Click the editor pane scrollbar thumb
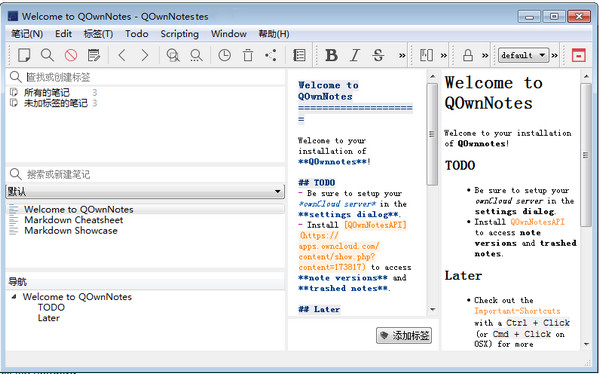 tap(432, 134)
